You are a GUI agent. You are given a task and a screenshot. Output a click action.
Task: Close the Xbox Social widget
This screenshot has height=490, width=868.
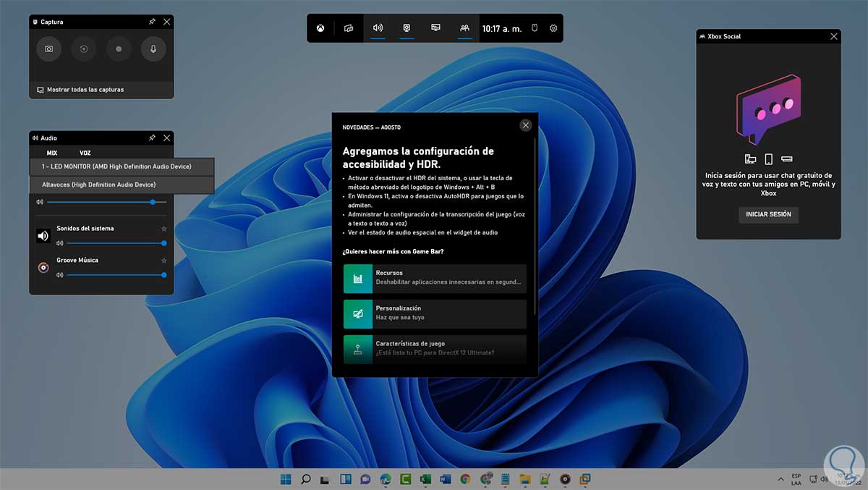click(x=834, y=36)
